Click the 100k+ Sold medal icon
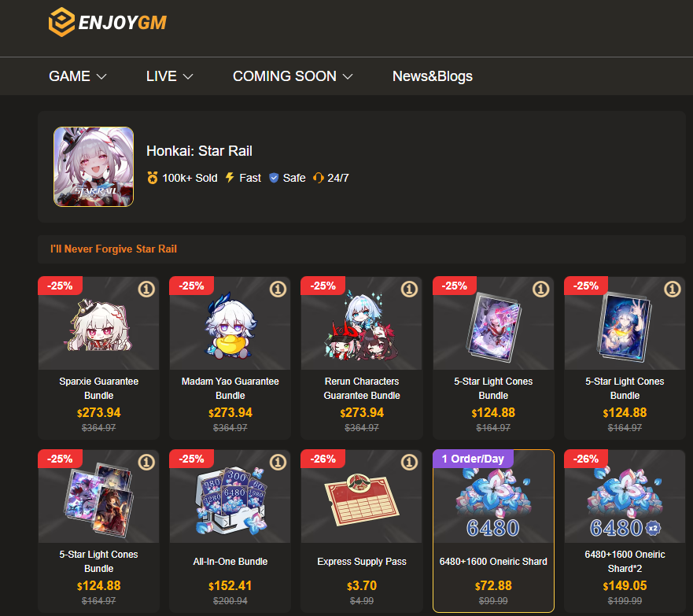 pyautogui.click(x=153, y=178)
